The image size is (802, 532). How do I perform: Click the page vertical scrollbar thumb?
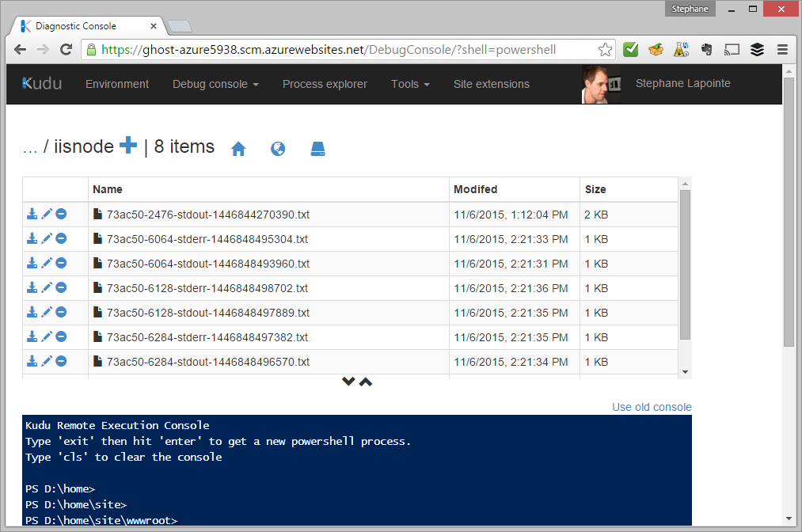click(789, 212)
